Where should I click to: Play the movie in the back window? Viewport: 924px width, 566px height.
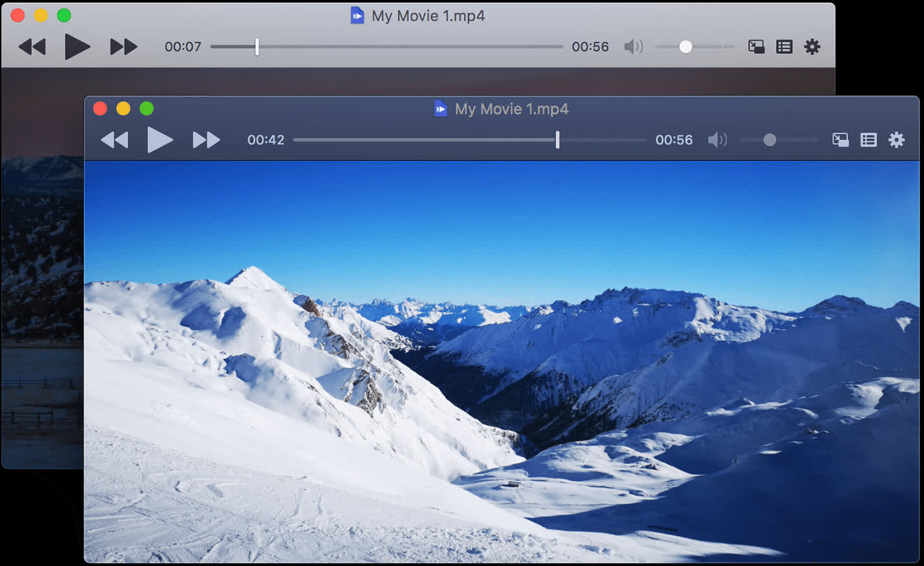tap(77, 47)
